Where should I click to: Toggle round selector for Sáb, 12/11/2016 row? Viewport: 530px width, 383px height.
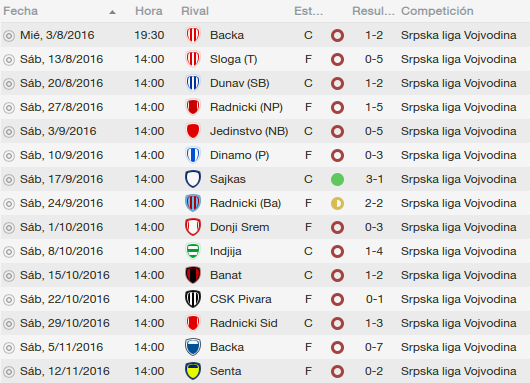pos(9,372)
